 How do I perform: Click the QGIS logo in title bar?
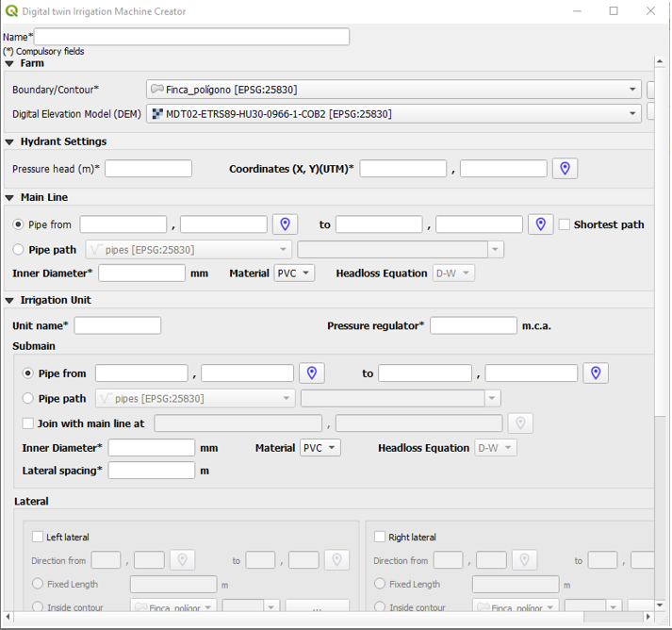(10, 11)
